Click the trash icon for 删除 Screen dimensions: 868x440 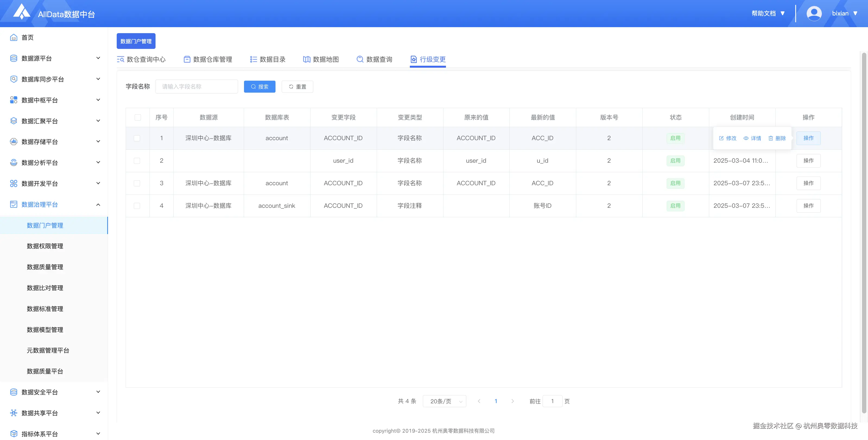click(x=771, y=138)
